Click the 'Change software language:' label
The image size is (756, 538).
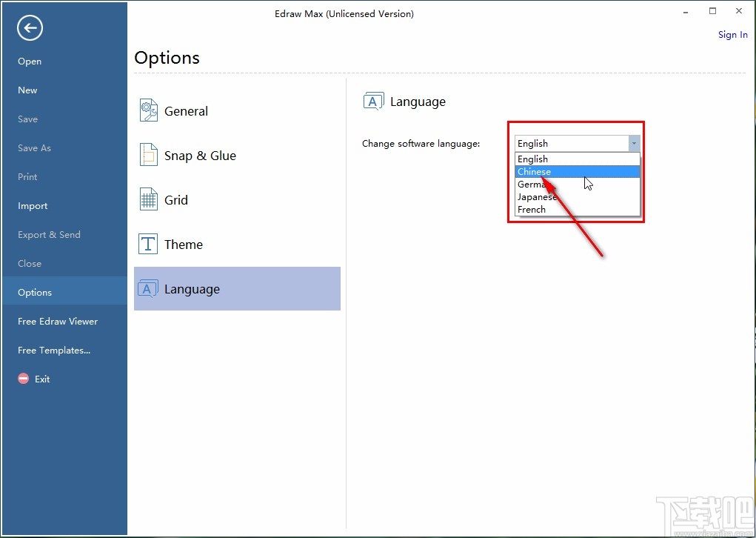click(x=421, y=143)
